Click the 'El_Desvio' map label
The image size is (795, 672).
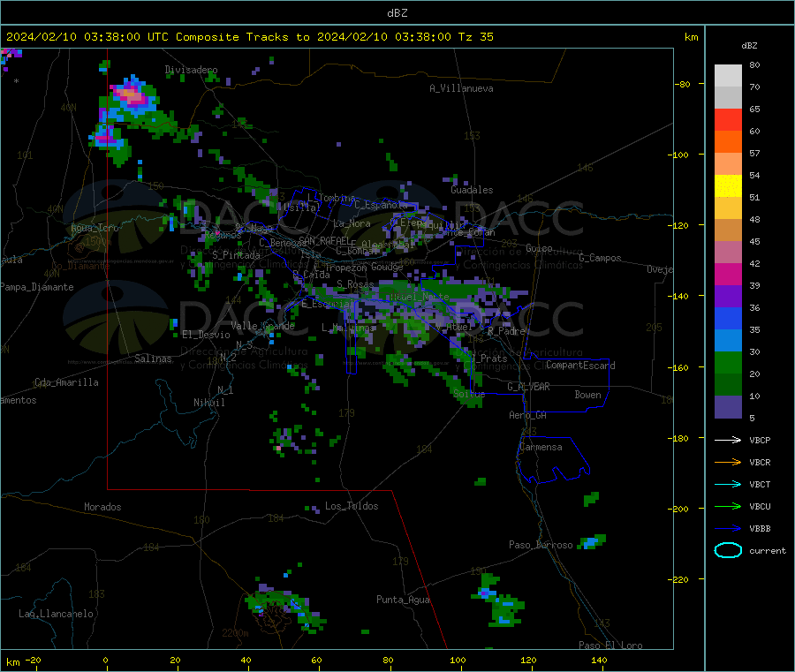tap(206, 335)
